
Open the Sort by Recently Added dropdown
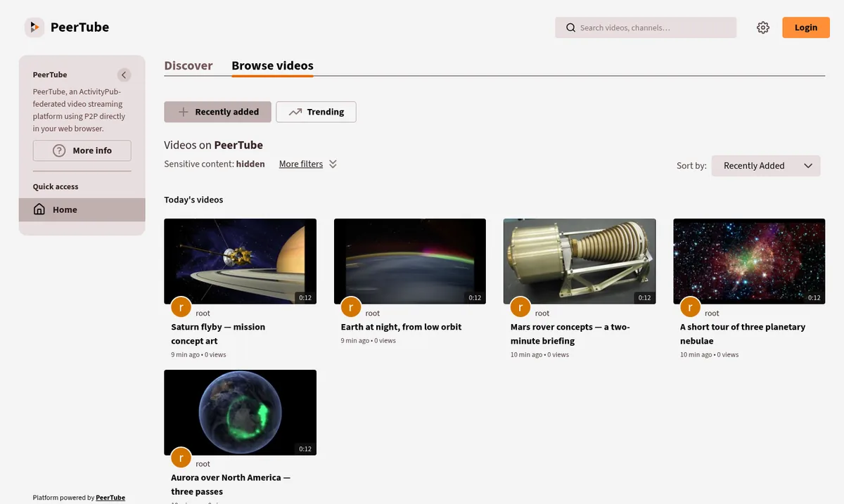766,166
